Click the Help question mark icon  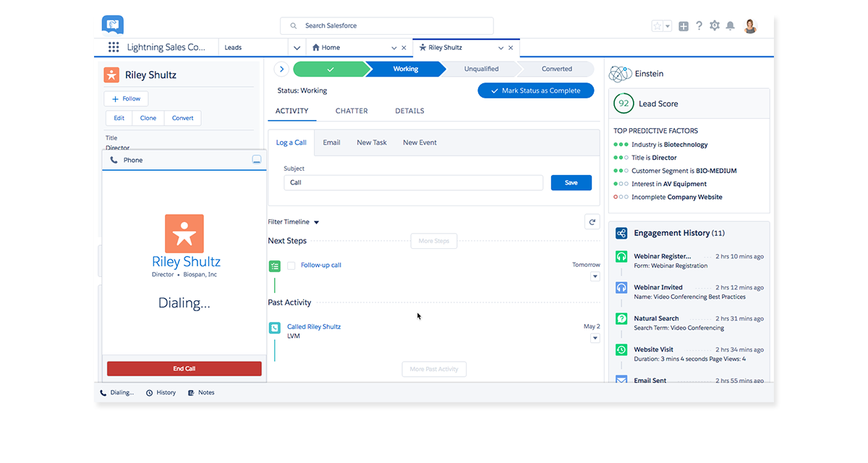(699, 26)
